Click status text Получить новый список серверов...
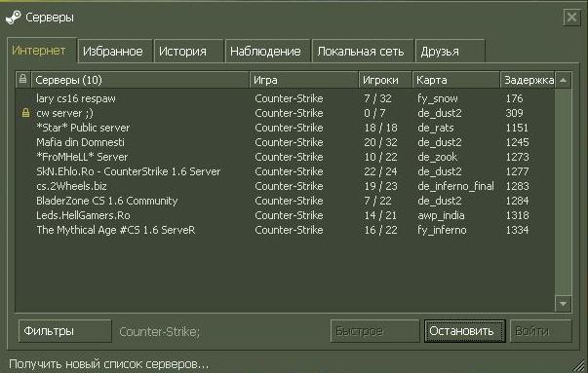Image resolution: width=588 pixels, height=373 pixels. coord(109,364)
